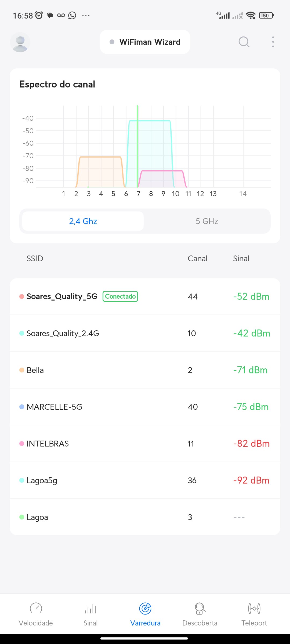Open the Soares_Quality_5G connected network
The image size is (290, 644).
62,297
